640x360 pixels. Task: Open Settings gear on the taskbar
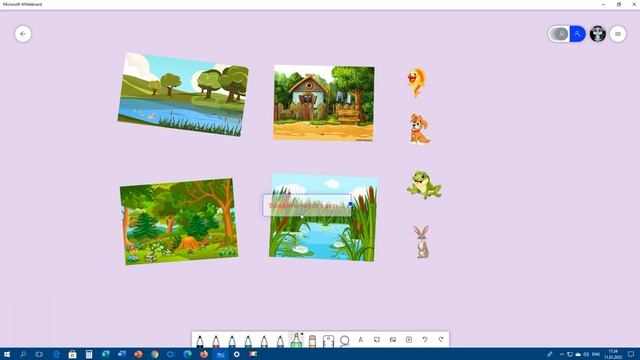(x=236, y=354)
